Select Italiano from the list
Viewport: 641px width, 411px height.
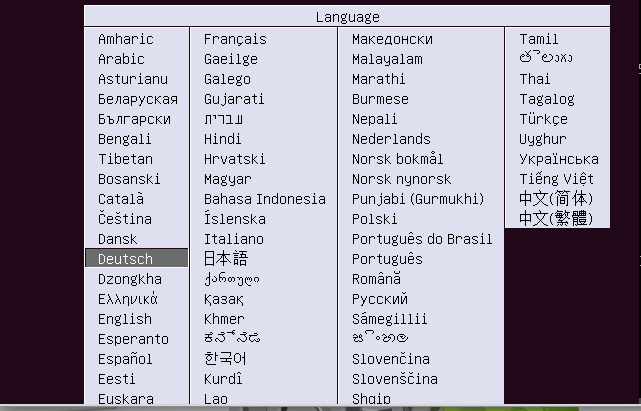click(x=234, y=239)
